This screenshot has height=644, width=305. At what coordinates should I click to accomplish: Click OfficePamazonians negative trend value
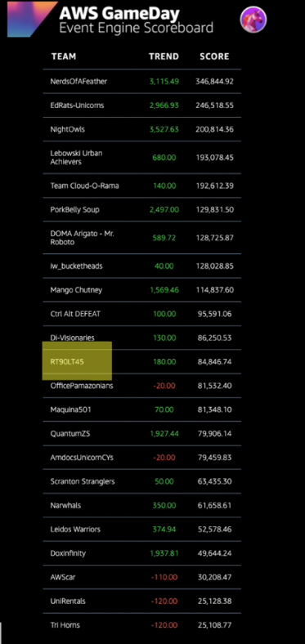tap(164, 386)
